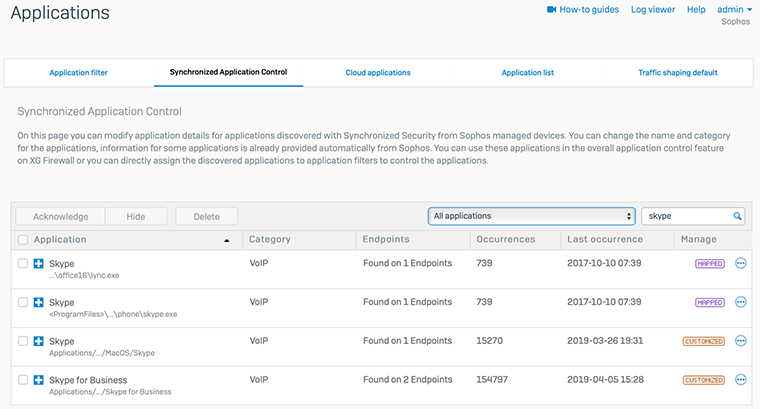This screenshot has height=409, width=760.
Task: Open manage menu for Skype for Business row
Action: (x=741, y=379)
